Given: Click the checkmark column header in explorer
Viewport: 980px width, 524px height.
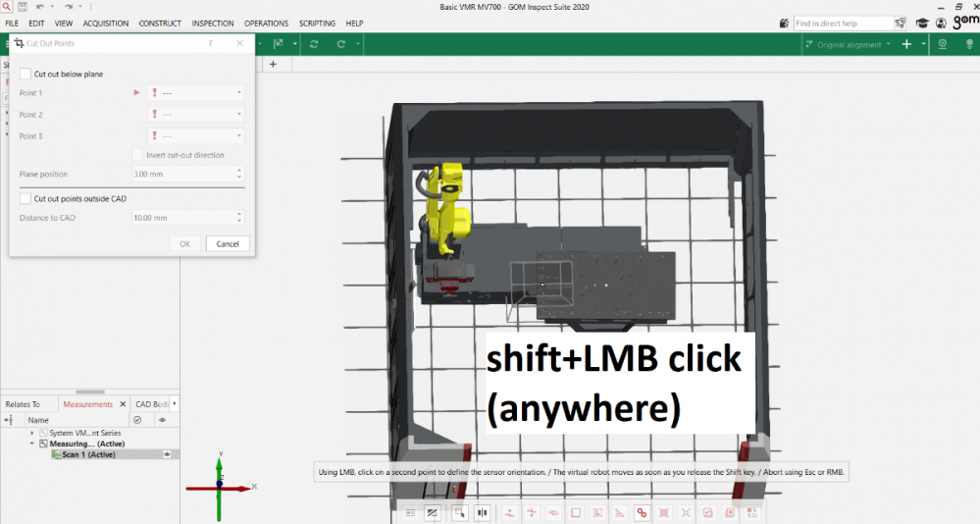Looking at the screenshot, I should pos(137,420).
